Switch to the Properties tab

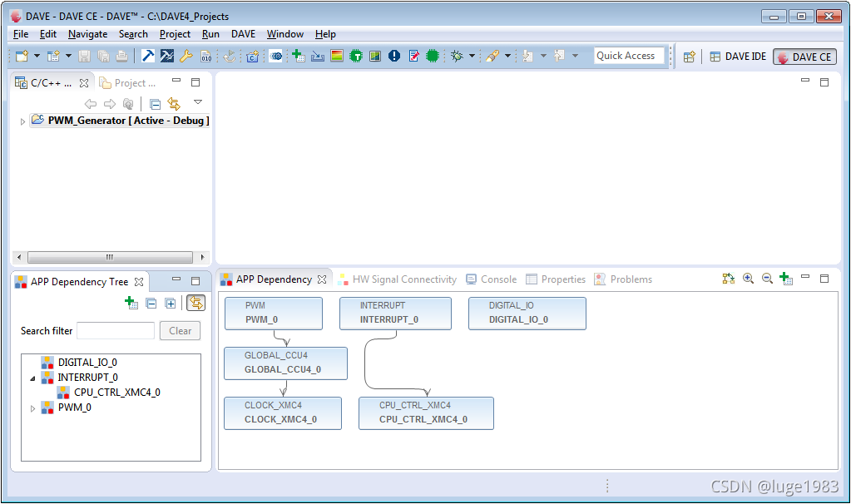tap(556, 279)
